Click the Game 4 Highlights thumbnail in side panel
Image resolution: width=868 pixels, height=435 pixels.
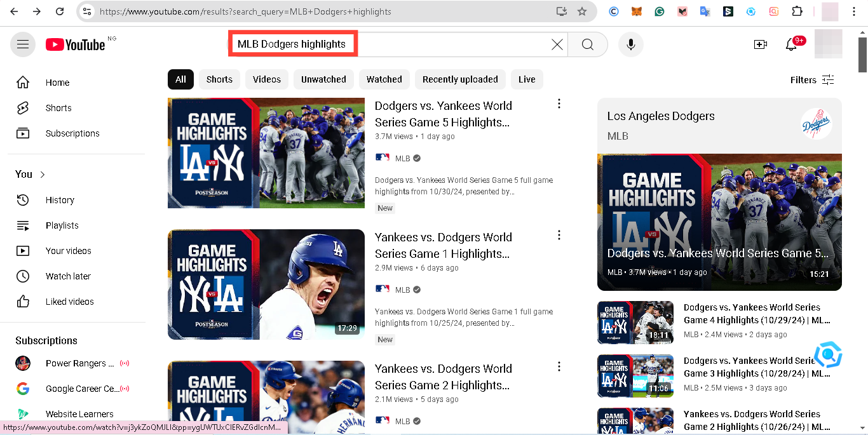point(635,323)
